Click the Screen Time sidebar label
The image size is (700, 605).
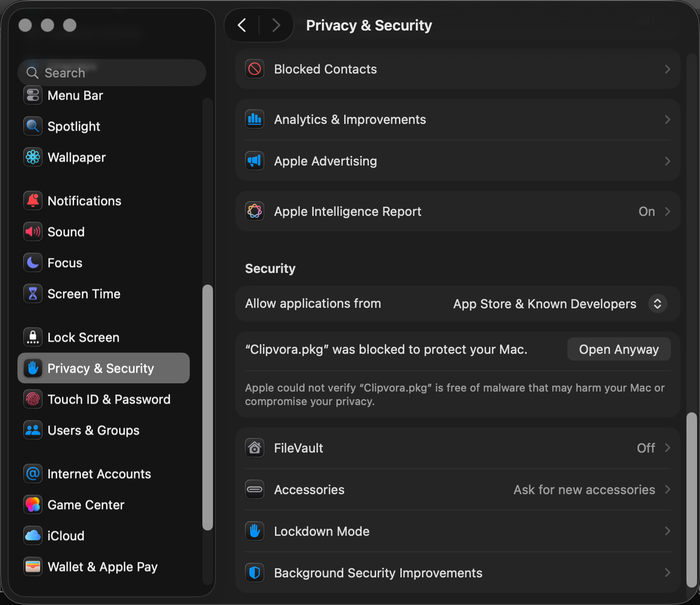pos(84,294)
